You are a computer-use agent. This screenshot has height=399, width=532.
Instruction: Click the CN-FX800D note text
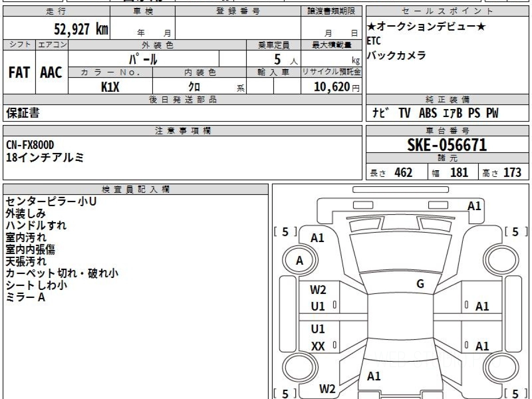pyautogui.click(x=31, y=145)
